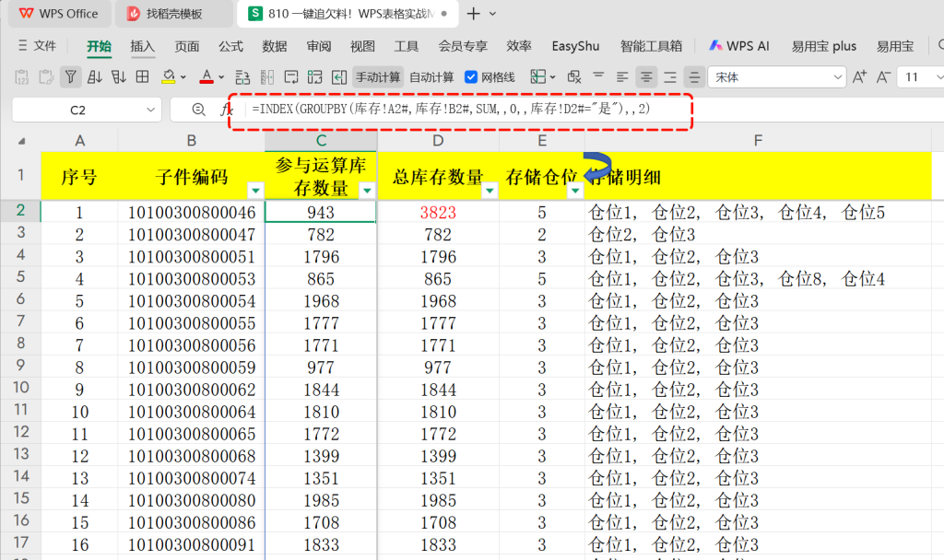This screenshot has height=560, width=944.
Task: Open the 宋体 font name dropdown
Action: tap(837, 77)
